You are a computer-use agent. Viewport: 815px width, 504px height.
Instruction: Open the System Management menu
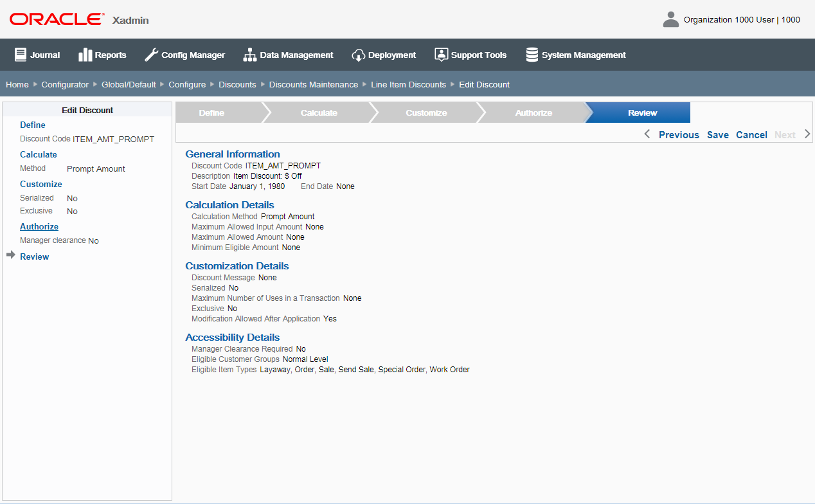(576, 55)
